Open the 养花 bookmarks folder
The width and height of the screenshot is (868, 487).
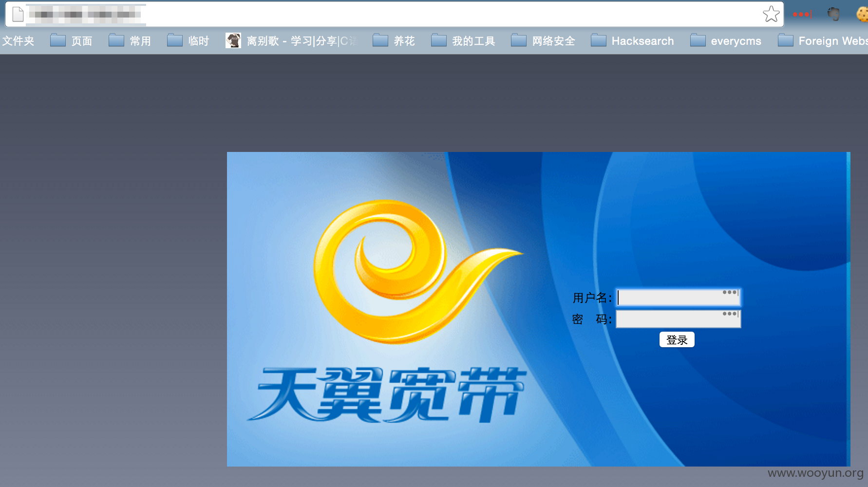click(394, 40)
